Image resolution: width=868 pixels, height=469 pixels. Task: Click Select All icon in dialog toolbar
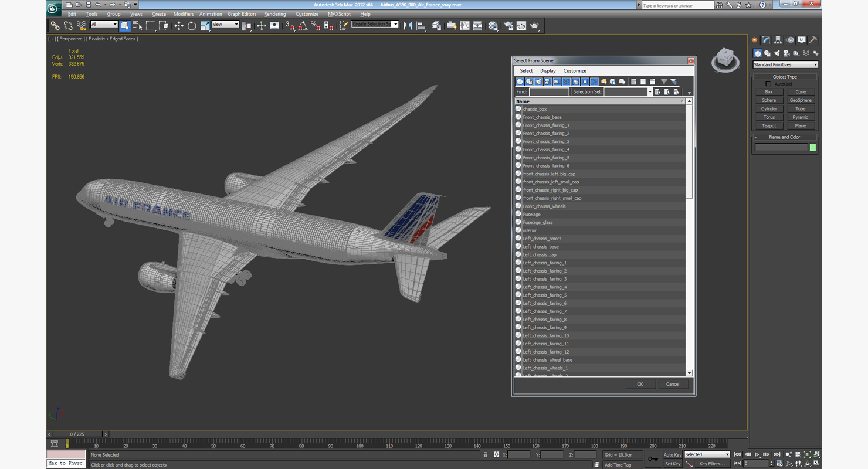633,81
